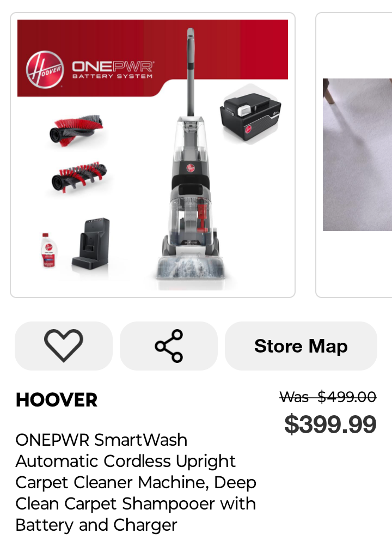The height and width of the screenshot is (546, 392).
Task: Tap the ONEPWR Battery System logo
Action: tap(112, 70)
